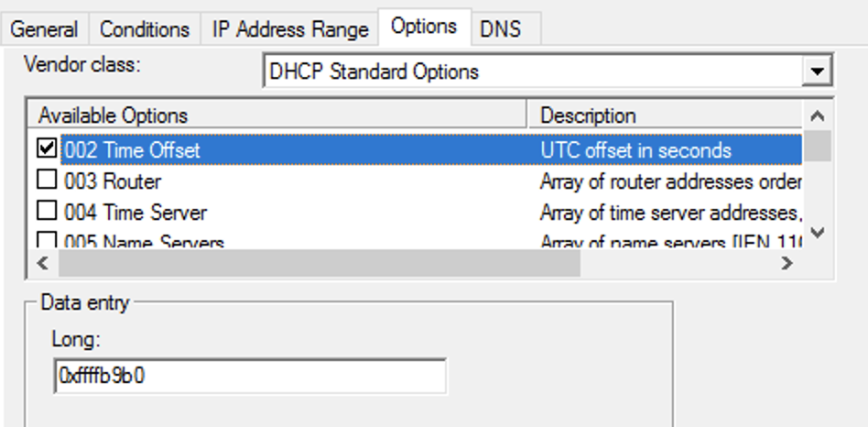
Task: Open the Vendor class dropdown arrow
Action: [817, 71]
